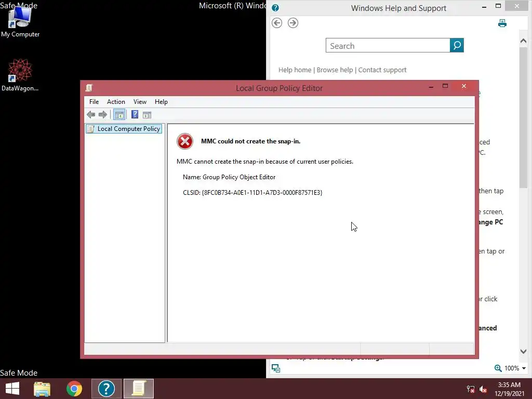532x399 pixels.
Task: Click the Search field in Help and Support
Action: pyautogui.click(x=388, y=46)
